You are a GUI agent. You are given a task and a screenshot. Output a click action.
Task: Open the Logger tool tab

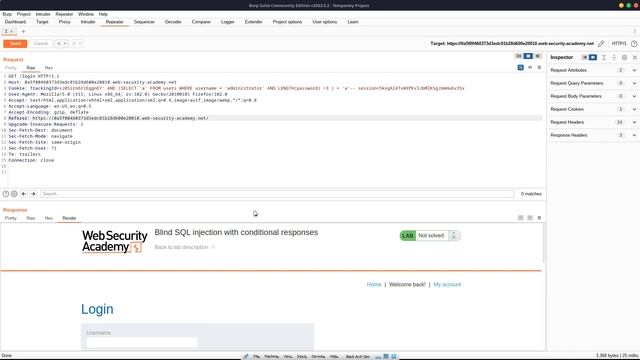coord(227,22)
